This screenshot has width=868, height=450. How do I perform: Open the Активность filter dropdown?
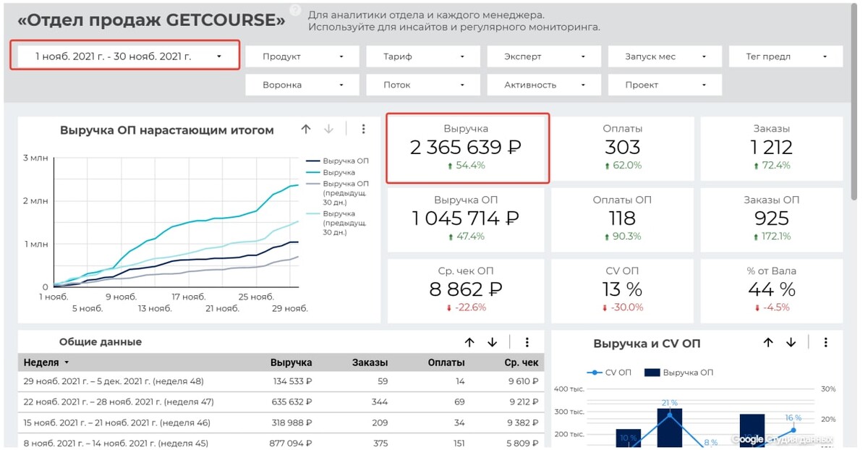coord(544,85)
